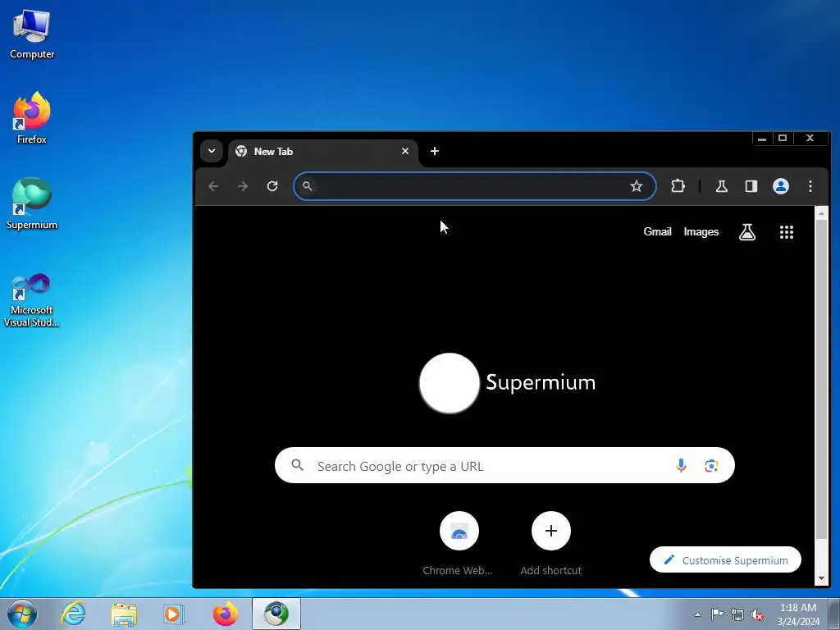This screenshot has height=630, width=840.
Task: Click the scrollbar up arrow
Action: point(821,214)
